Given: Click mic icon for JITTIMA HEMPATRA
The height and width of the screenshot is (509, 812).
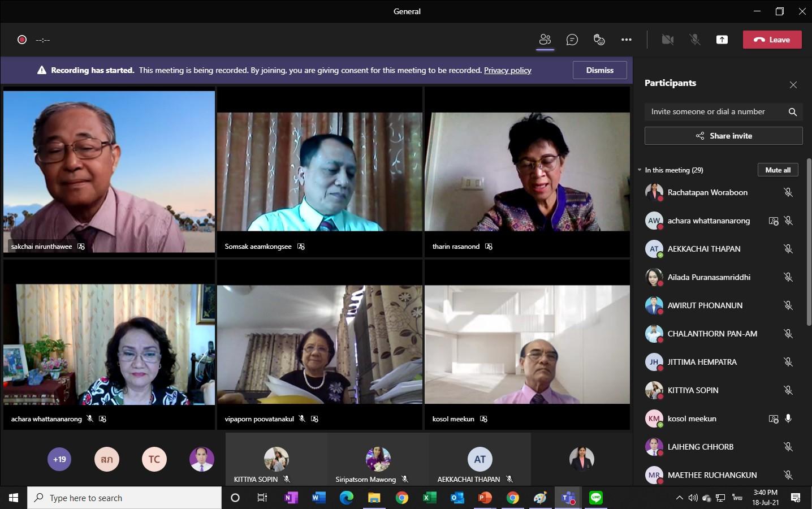Looking at the screenshot, I should click(788, 362).
